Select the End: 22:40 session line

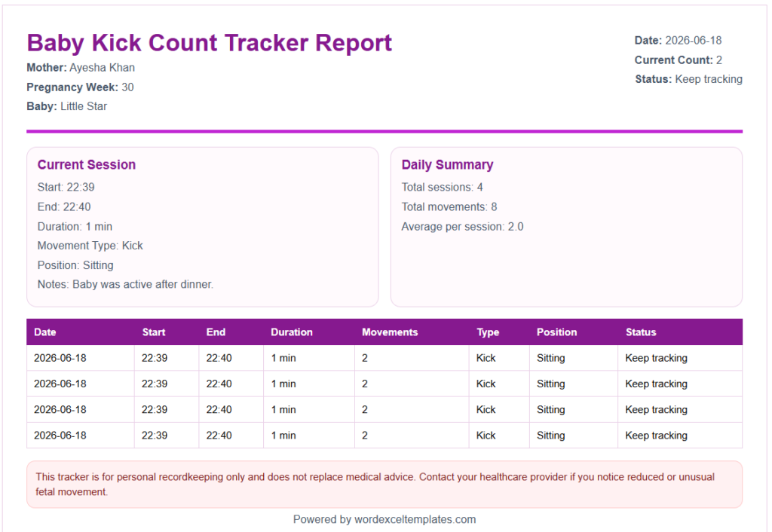[x=64, y=206]
